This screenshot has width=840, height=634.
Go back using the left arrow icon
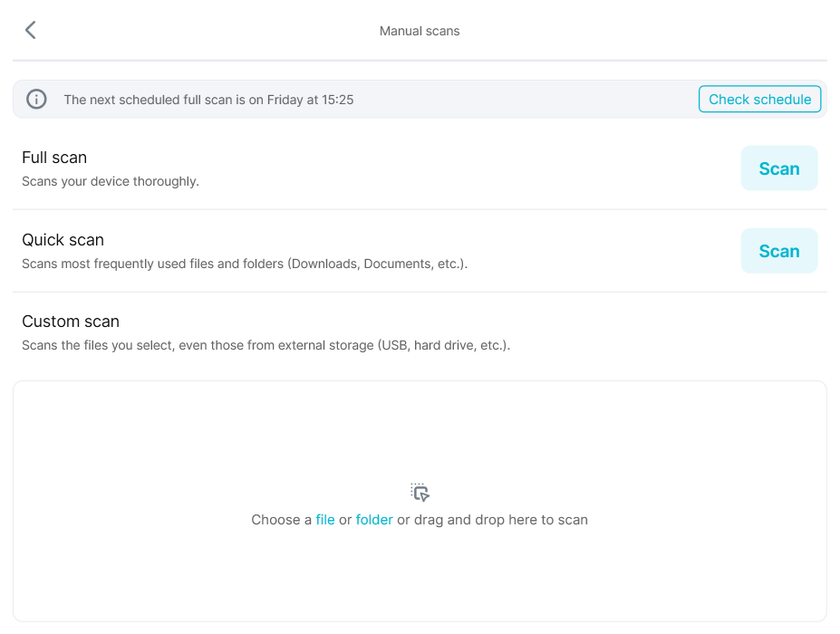(31, 30)
